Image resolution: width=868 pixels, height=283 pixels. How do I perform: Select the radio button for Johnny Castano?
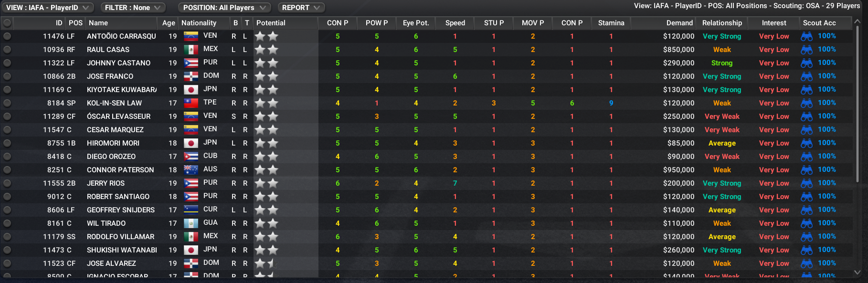point(7,63)
